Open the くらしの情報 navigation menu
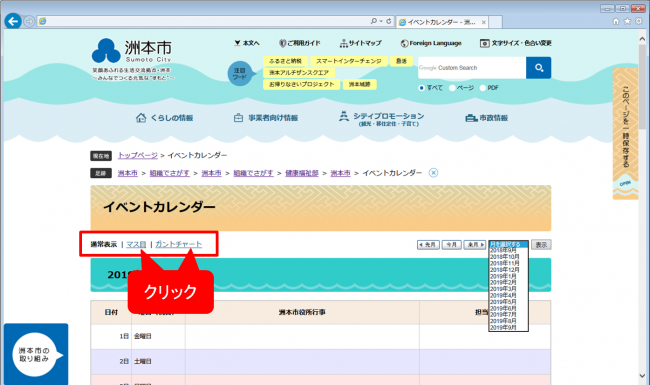This screenshot has height=385, width=650. (x=164, y=118)
